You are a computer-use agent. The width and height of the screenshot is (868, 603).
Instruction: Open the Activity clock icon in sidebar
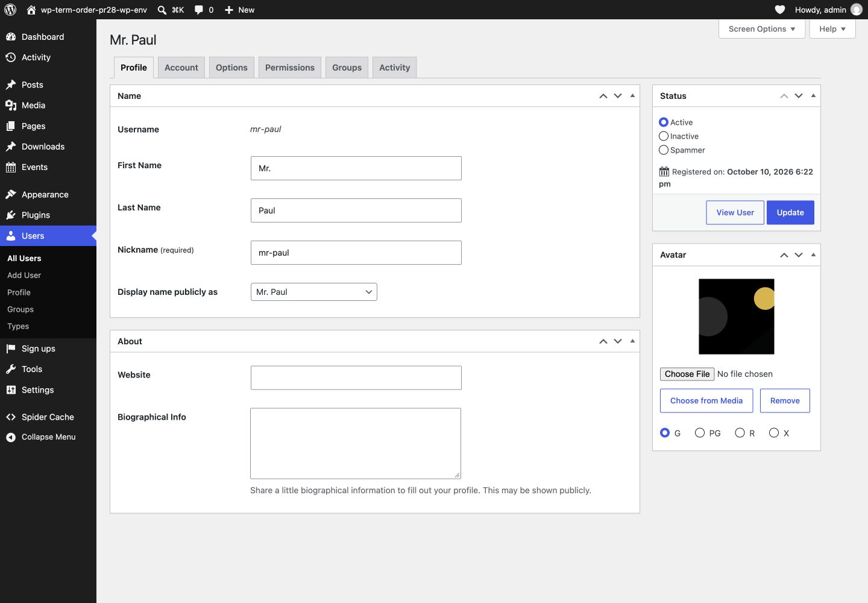pyautogui.click(x=11, y=57)
